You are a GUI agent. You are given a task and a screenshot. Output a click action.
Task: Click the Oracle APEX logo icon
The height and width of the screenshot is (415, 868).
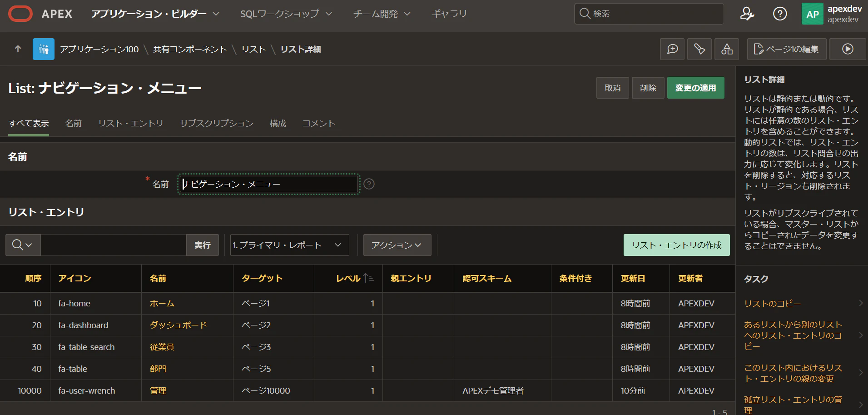[20, 14]
